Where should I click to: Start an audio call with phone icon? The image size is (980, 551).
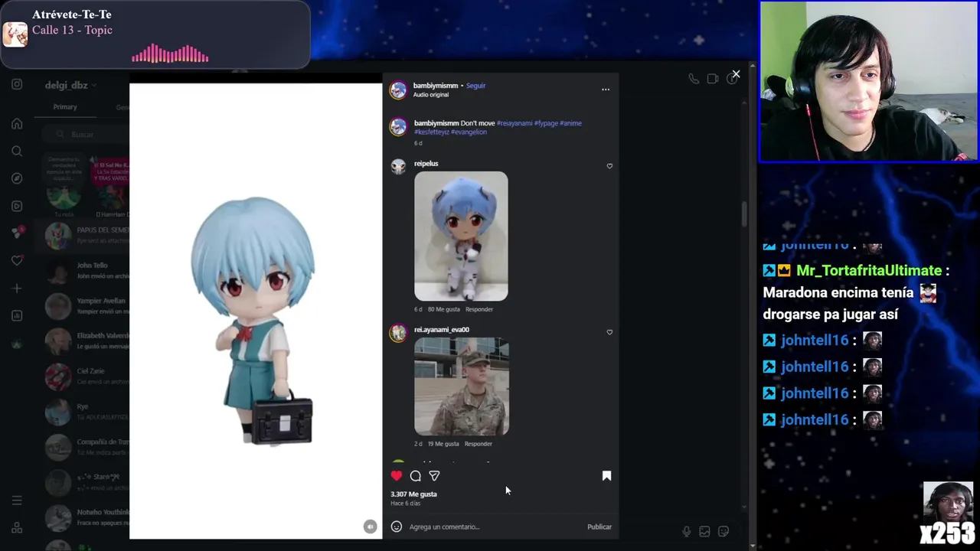coord(694,79)
